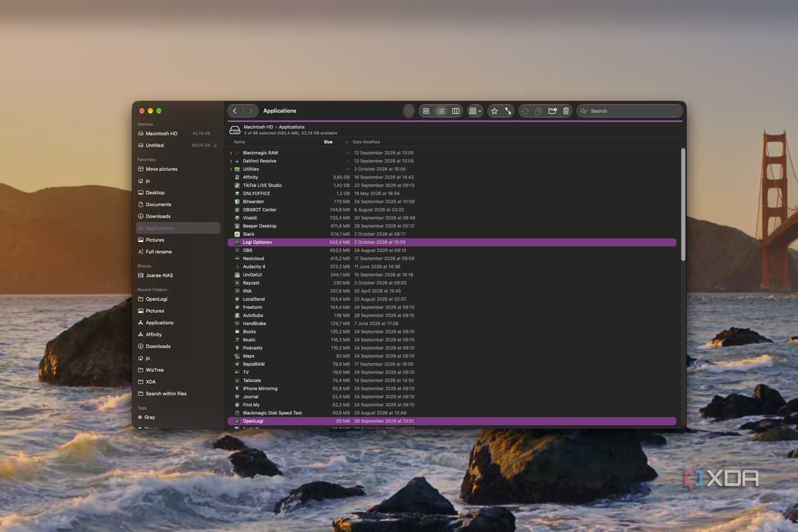Expand the DaVinci Resolve folder
This screenshot has height=532, width=798.
tap(231, 161)
